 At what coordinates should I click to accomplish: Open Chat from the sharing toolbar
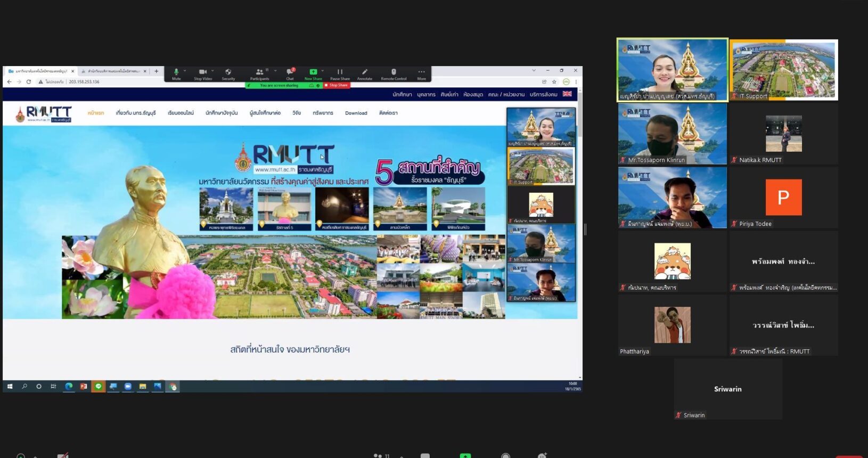pos(290,74)
